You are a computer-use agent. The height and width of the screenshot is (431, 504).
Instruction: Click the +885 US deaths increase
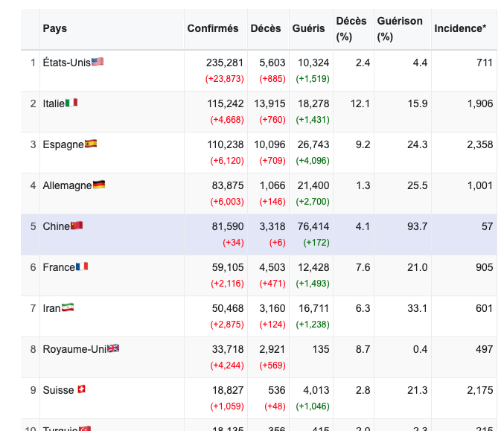click(272, 79)
